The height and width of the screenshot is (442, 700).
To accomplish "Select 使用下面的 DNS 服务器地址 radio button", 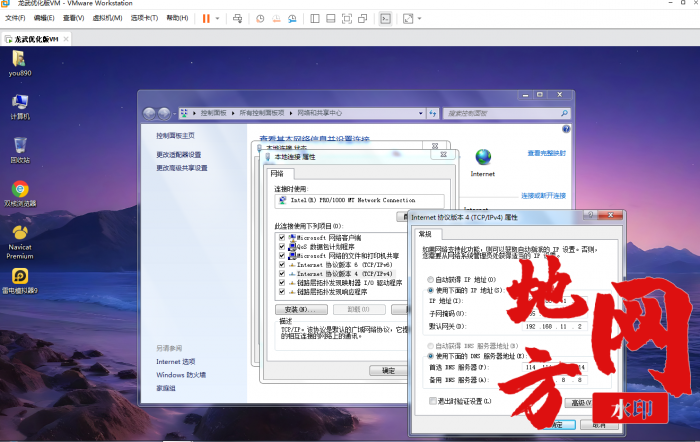I will pyautogui.click(x=430, y=356).
